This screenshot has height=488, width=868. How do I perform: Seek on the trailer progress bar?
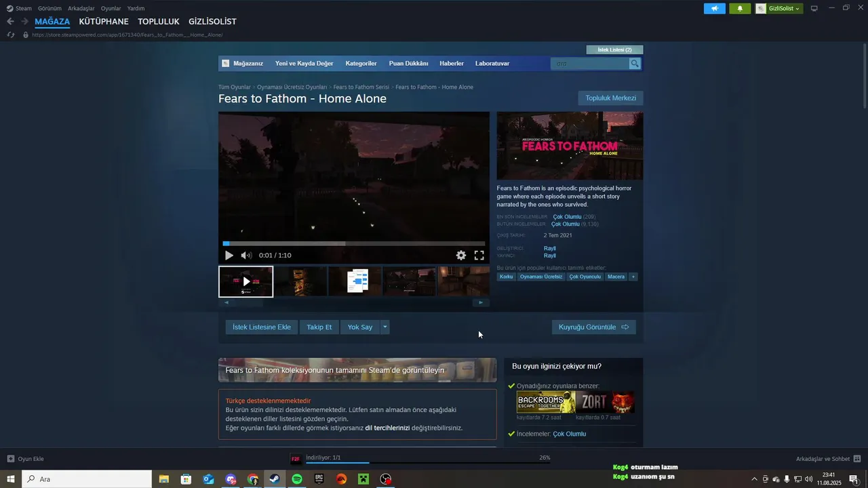pos(354,243)
